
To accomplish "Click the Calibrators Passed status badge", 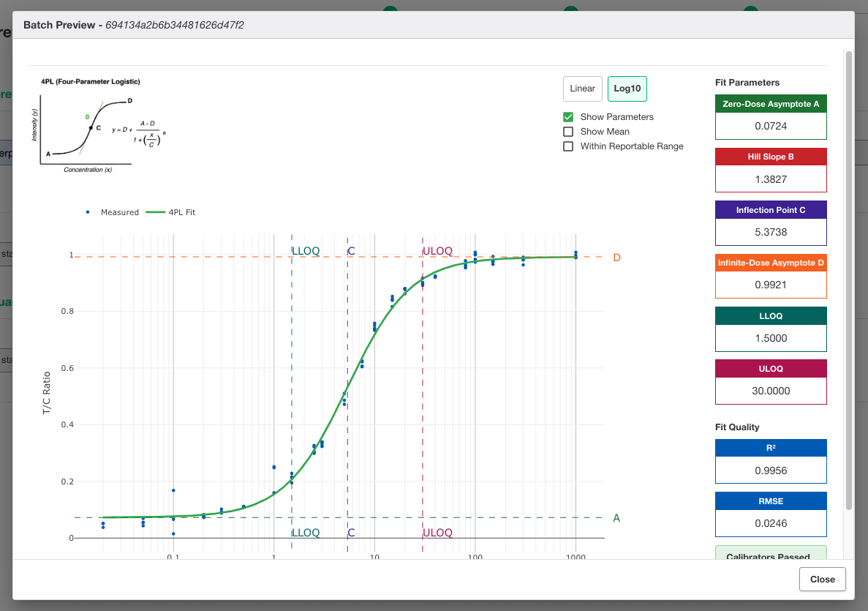I will pyautogui.click(x=771, y=553).
